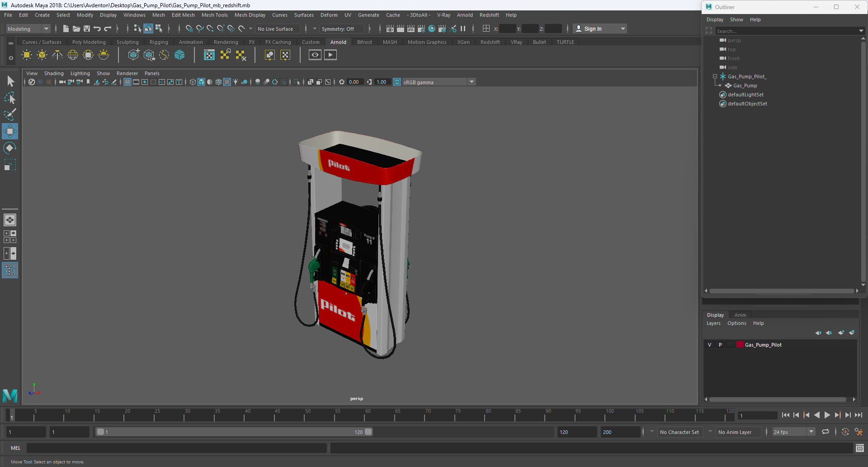This screenshot has width=868, height=467.
Task: Open the Script Editor icon
Action: coord(859,448)
